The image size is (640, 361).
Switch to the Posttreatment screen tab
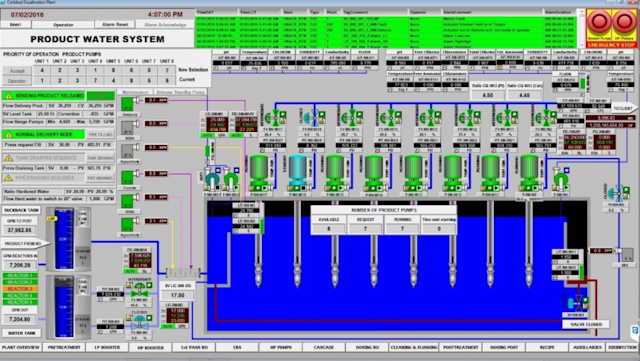[x=460, y=347]
